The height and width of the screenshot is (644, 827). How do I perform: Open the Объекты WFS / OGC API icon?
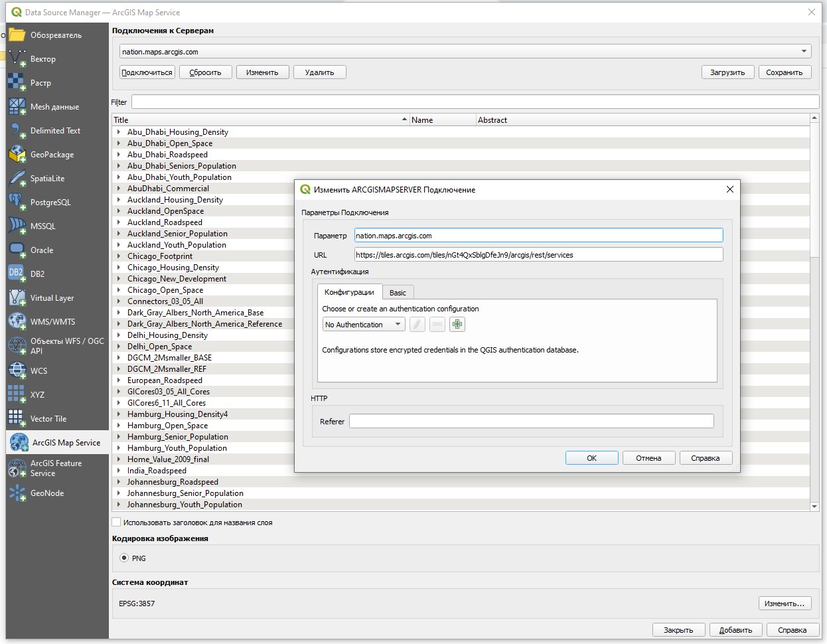(17, 345)
